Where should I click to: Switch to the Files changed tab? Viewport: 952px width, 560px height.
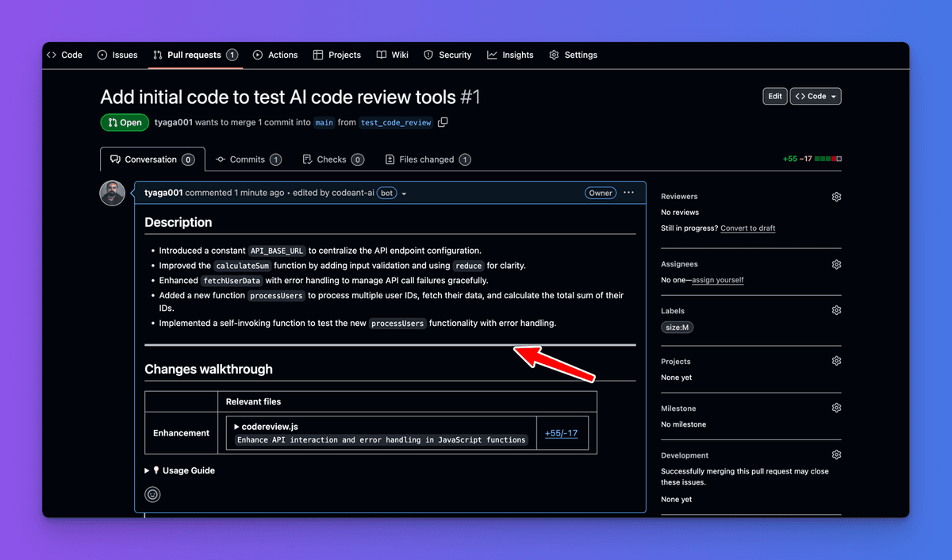[x=428, y=159]
